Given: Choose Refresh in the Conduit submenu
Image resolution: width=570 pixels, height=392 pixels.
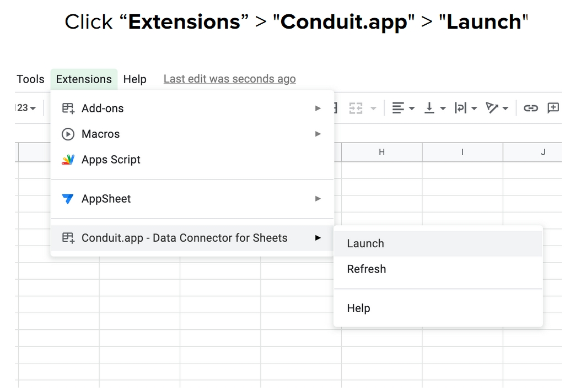Looking at the screenshot, I should (367, 269).
